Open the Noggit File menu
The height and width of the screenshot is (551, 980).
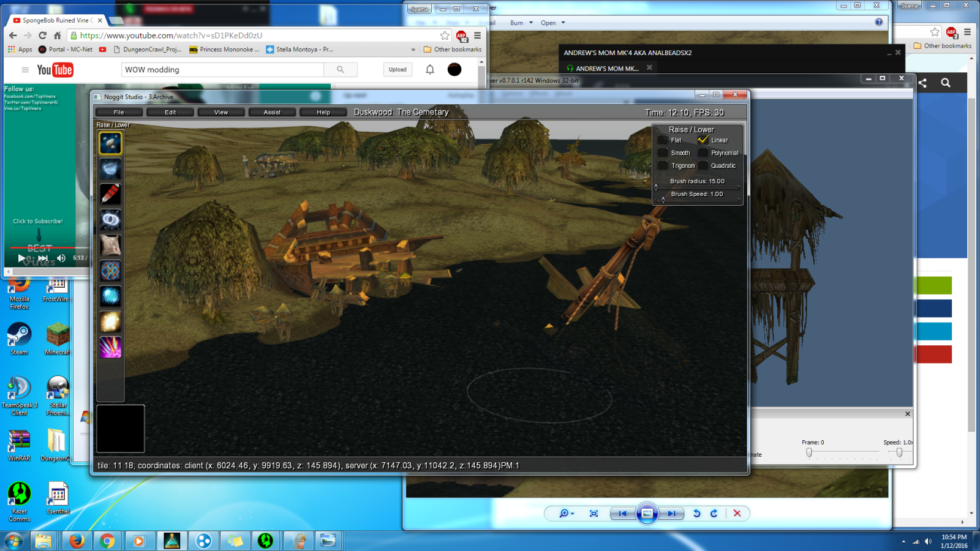[119, 112]
